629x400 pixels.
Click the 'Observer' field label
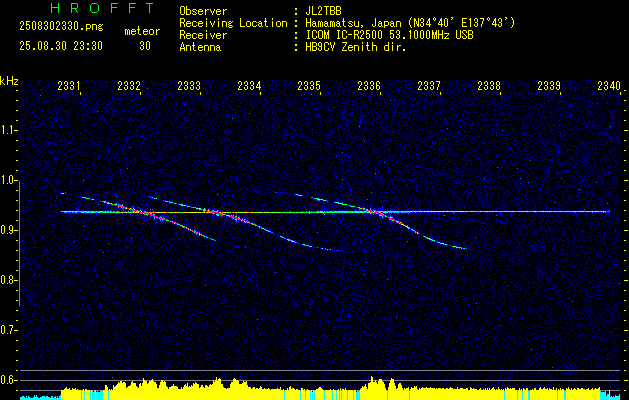[x=203, y=11]
